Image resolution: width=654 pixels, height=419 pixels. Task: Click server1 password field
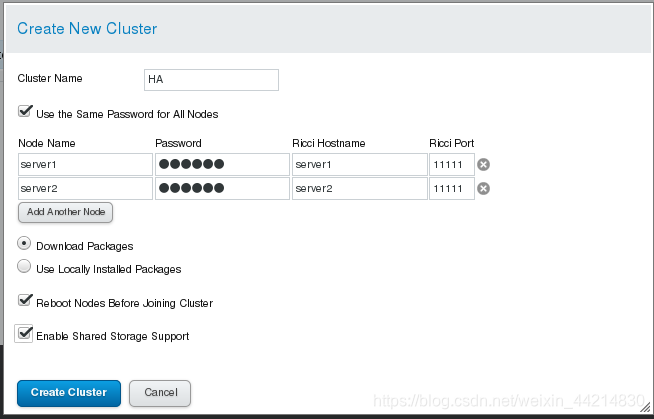pyautogui.click(x=222, y=165)
